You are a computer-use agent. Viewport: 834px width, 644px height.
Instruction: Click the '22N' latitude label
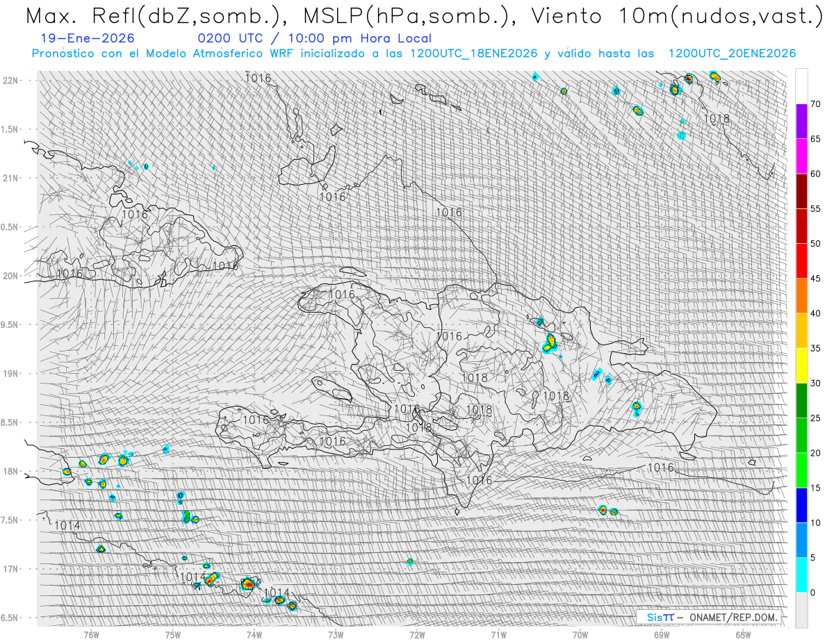(x=10, y=81)
